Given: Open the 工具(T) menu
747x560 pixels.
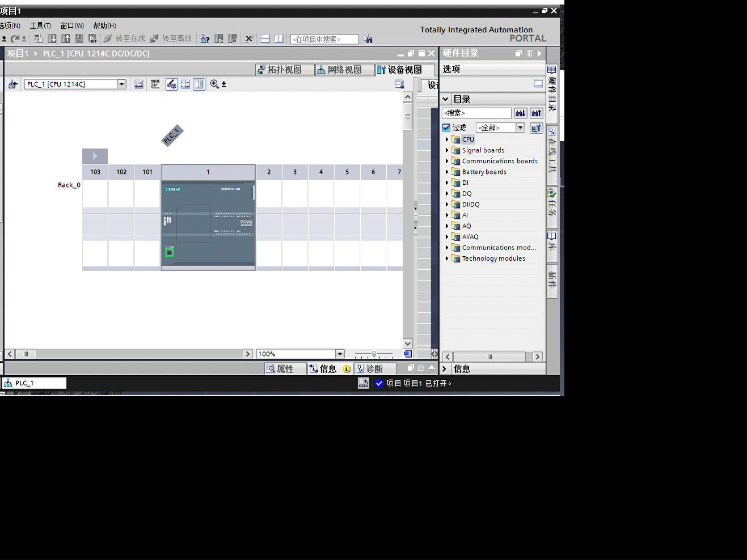Looking at the screenshot, I should click(x=40, y=26).
